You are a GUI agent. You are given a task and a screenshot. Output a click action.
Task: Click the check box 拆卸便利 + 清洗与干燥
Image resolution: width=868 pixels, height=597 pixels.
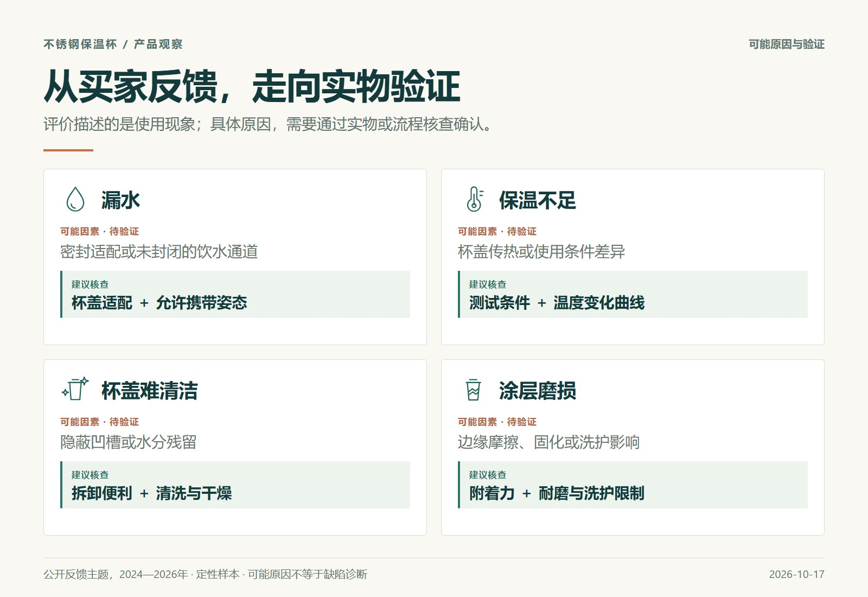(235, 485)
